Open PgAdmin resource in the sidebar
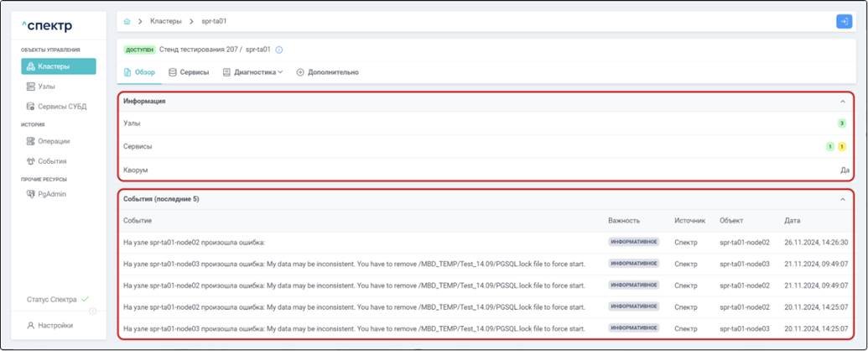 [x=51, y=194]
